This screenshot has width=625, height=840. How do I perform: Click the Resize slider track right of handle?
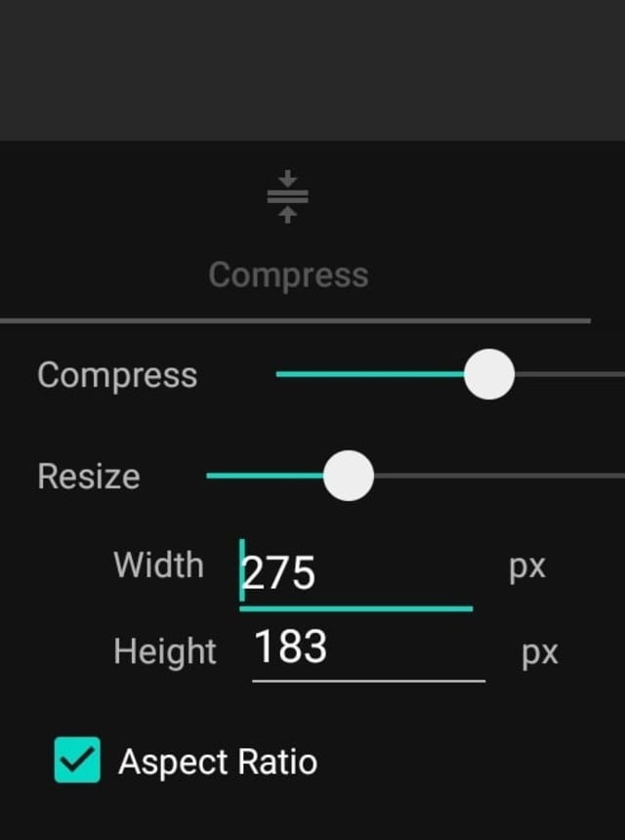[x=499, y=476]
